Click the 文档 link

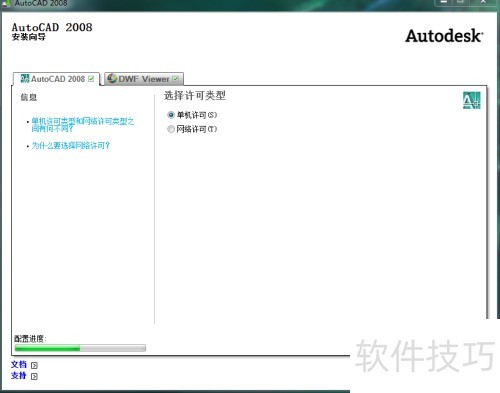click(19, 364)
